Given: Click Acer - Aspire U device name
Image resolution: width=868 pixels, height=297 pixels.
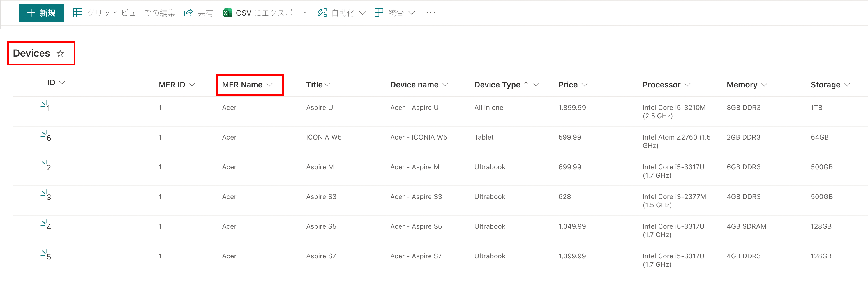Looking at the screenshot, I should pos(414,107).
